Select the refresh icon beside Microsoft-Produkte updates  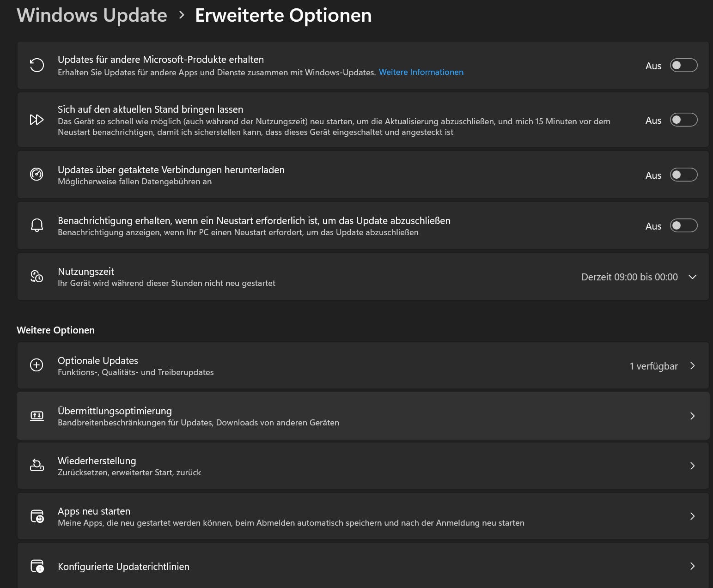(37, 65)
